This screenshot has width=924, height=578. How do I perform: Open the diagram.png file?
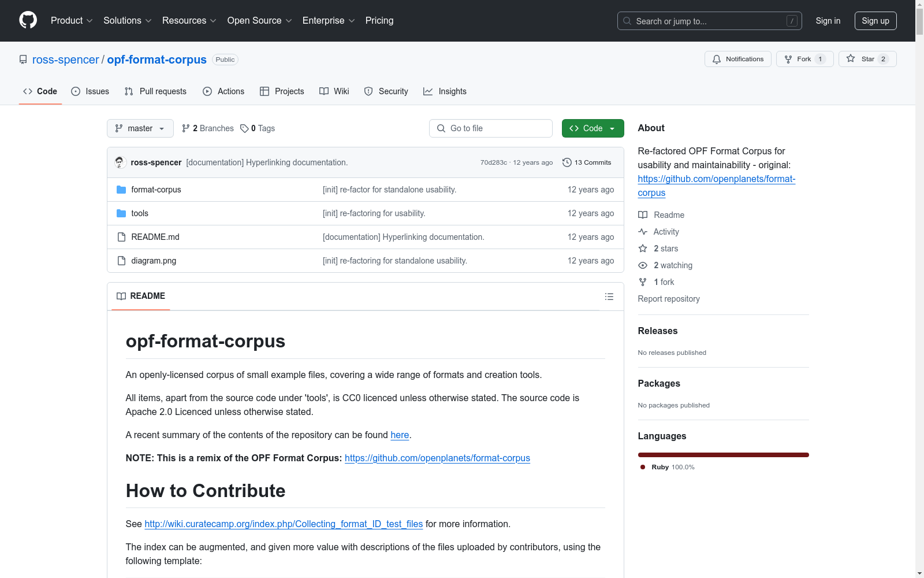tap(154, 261)
